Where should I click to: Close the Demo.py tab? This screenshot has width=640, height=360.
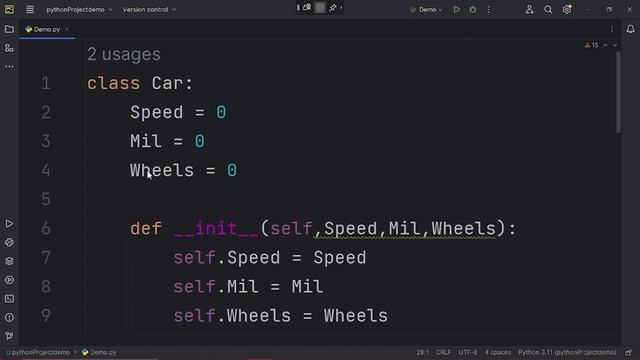pos(67,29)
